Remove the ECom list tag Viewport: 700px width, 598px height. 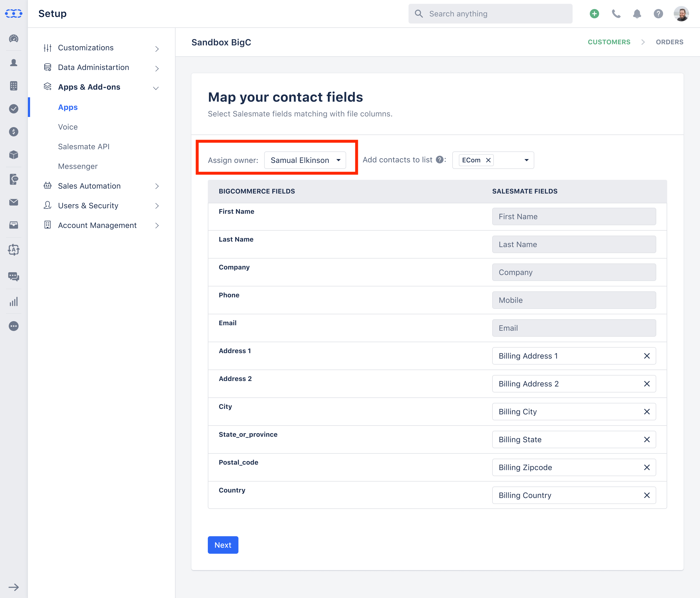click(x=488, y=160)
